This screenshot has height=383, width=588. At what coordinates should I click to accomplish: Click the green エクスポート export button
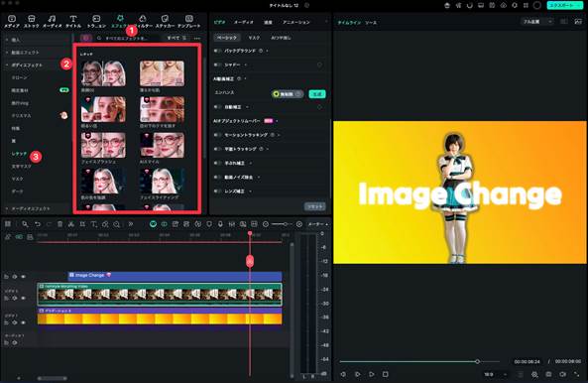pos(565,5)
